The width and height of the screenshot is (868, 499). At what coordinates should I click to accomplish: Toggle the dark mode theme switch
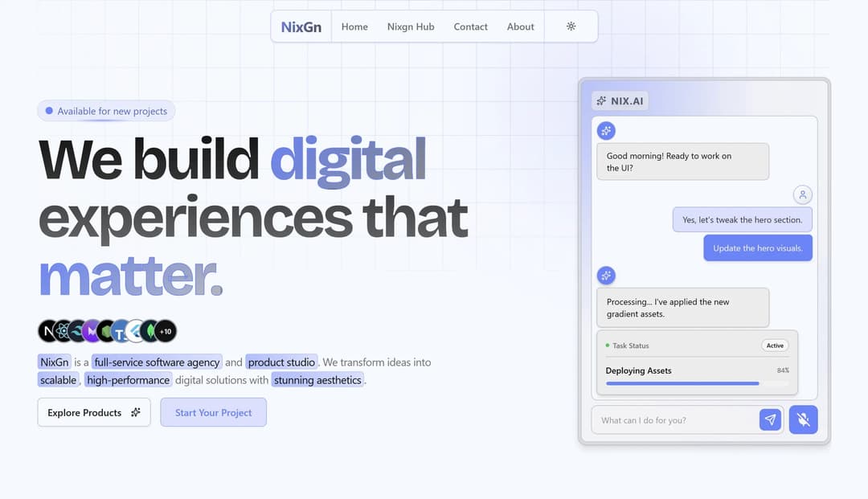[x=571, y=26]
